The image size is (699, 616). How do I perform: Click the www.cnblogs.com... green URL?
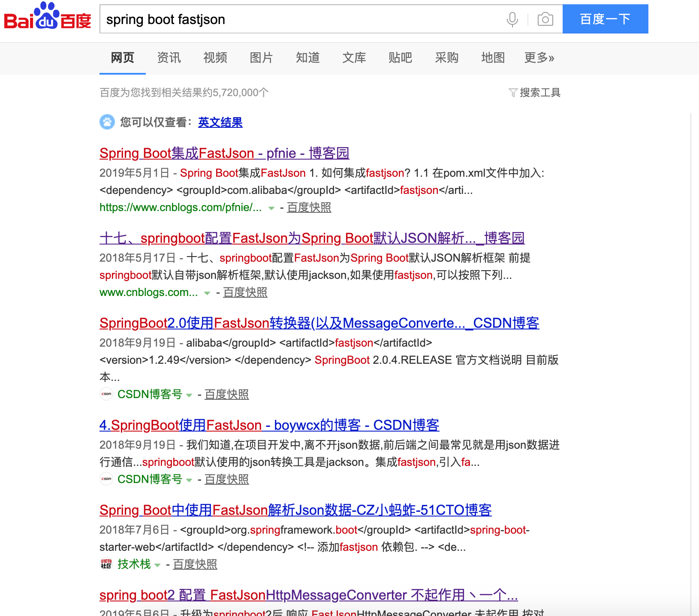[x=149, y=293]
